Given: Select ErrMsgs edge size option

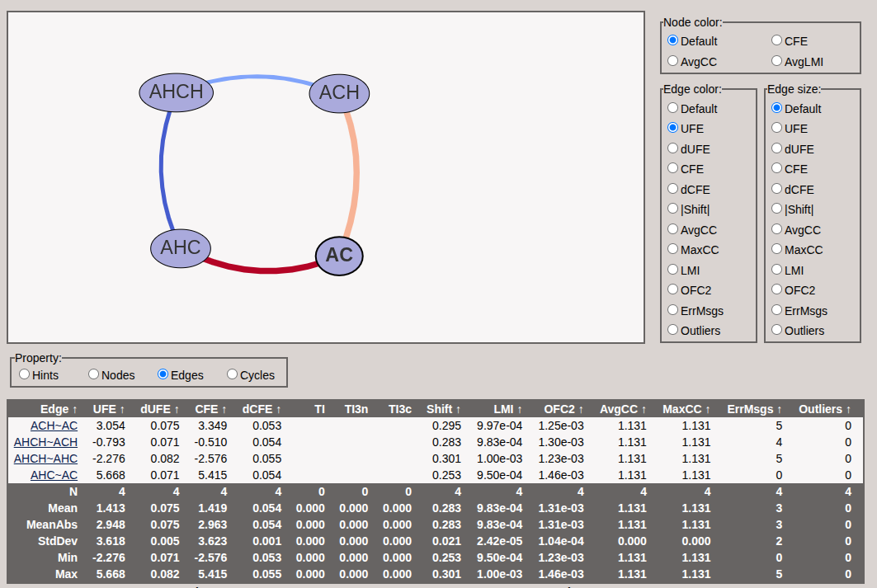Looking at the screenshot, I should [776, 310].
